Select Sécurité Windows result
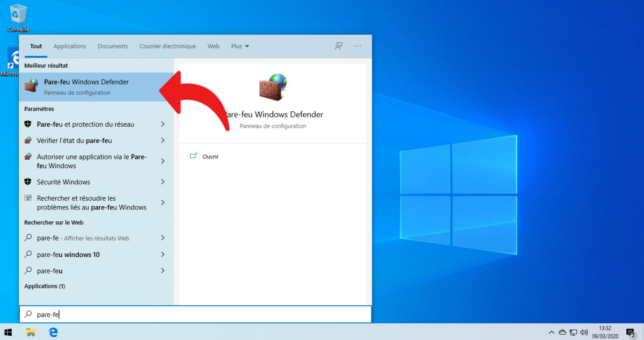Viewport: 644px width, 340px height. [97, 182]
